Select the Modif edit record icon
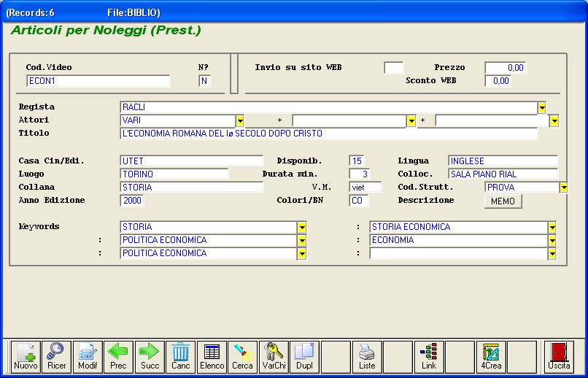Screen dimensions: 588x378 tap(88, 358)
